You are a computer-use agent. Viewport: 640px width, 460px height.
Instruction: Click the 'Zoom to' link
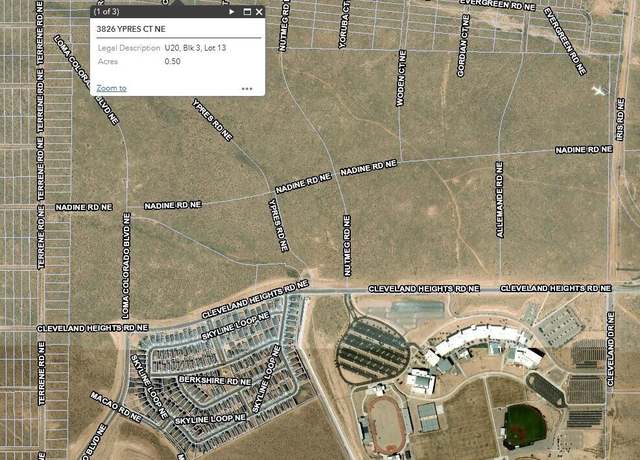(111, 88)
